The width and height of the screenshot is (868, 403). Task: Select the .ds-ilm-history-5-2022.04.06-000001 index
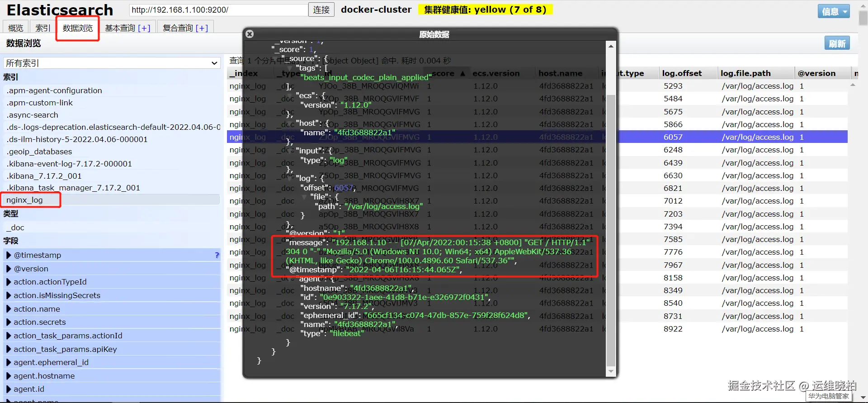point(112,139)
